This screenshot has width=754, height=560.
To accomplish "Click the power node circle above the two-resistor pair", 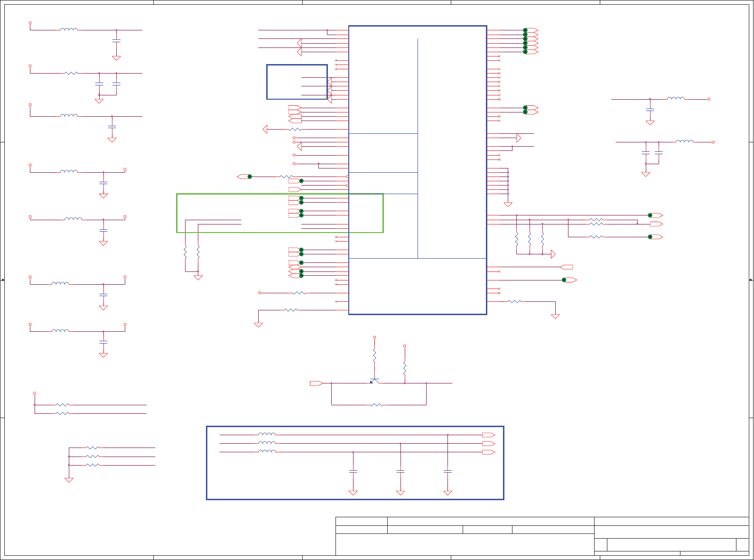I will (x=34, y=393).
